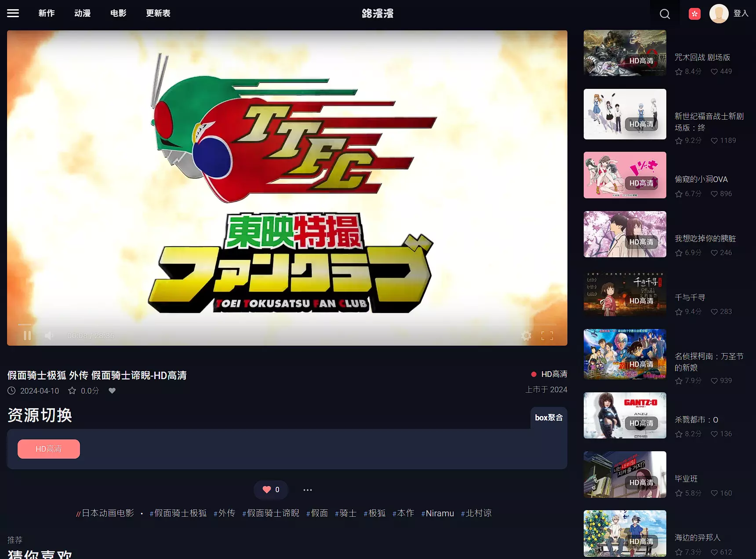Open the three-dot more options
Viewport: 756px width, 559px height.
pos(308,490)
